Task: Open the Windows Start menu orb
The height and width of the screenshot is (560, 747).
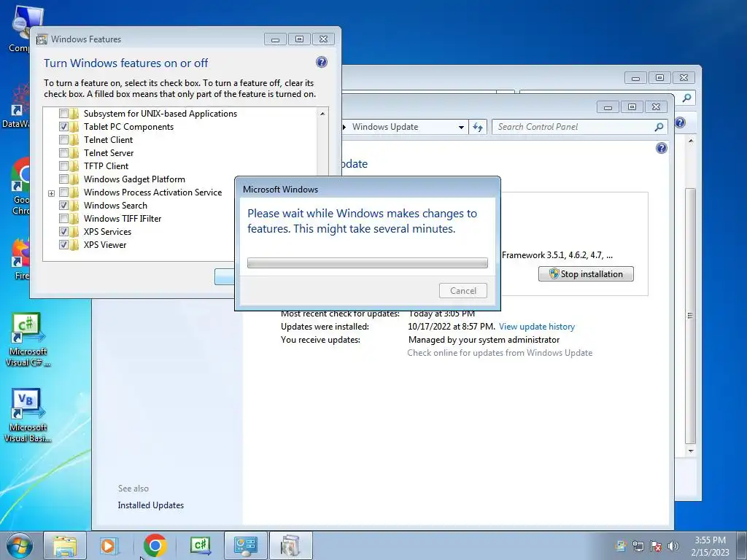Action: click(x=19, y=545)
